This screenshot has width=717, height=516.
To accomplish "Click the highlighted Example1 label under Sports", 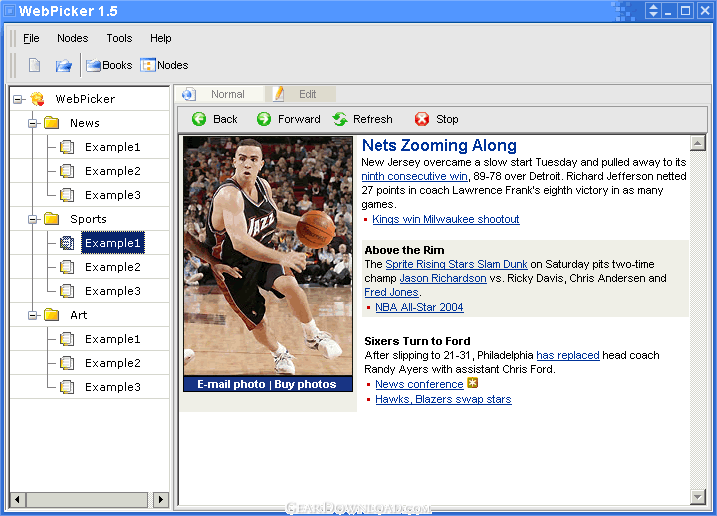I will [112, 243].
